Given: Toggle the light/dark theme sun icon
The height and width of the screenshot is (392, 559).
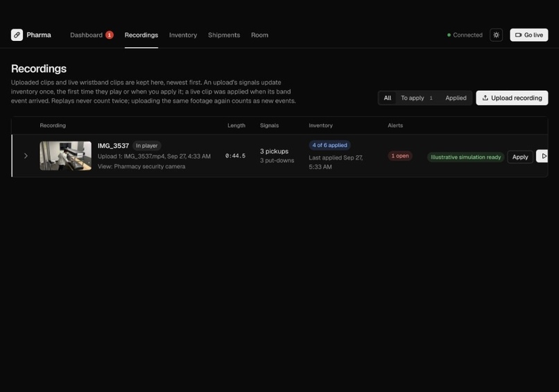Looking at the screenshot, I should [x=496, y=35].
